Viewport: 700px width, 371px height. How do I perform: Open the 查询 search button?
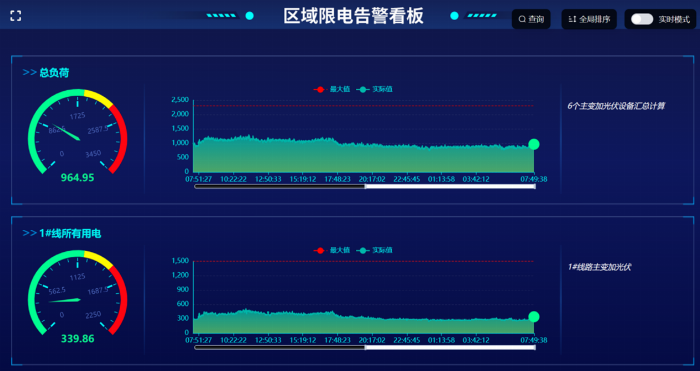(531, 19)
